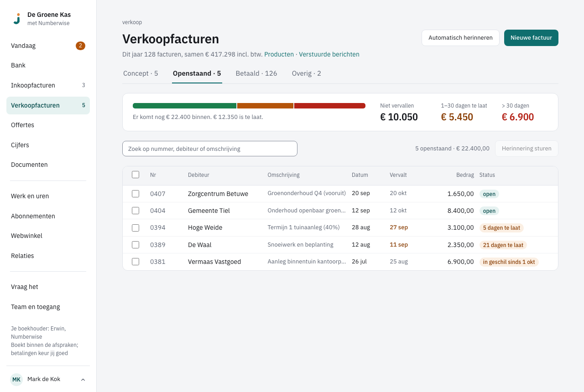Click the Numberwise logo icon
Image resolution: width=584 pixels, height=392 pixels.
coord(17,19)
